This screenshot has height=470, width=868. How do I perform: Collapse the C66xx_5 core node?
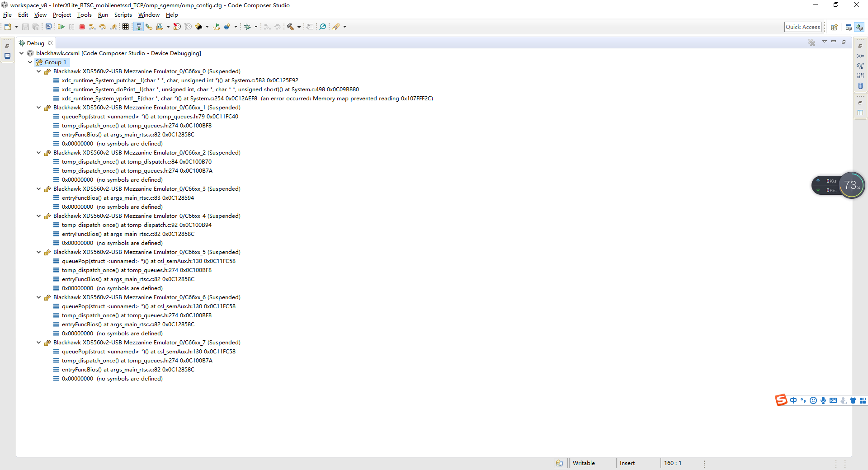pos(38,252)
